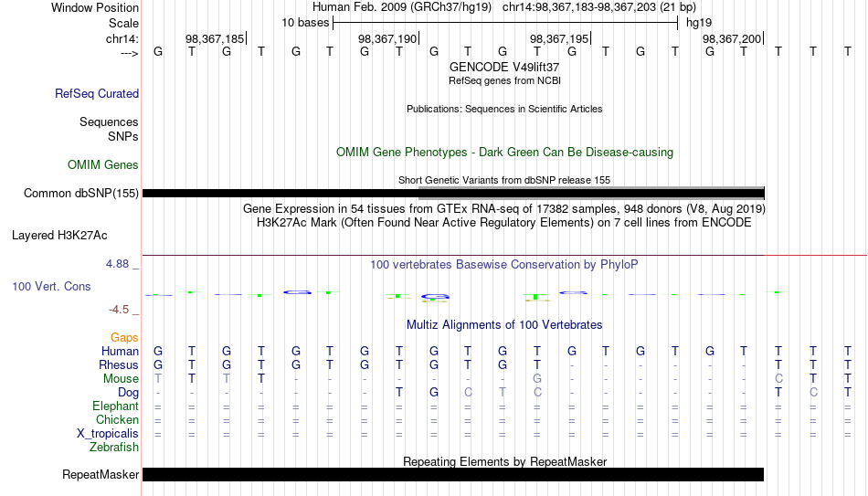Click the GENCODE V49lift37 track title
The height and width of the screenshot is (496, 868).
(504, 67)
